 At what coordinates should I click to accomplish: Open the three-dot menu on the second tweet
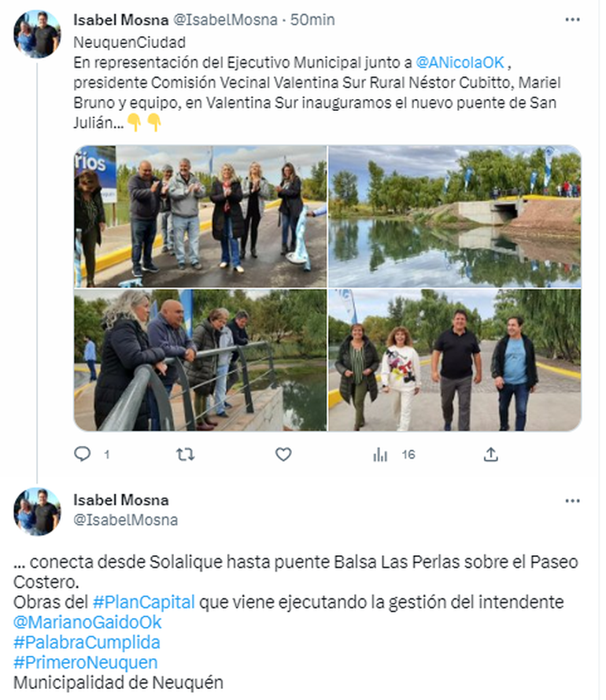tap(572, 501)
